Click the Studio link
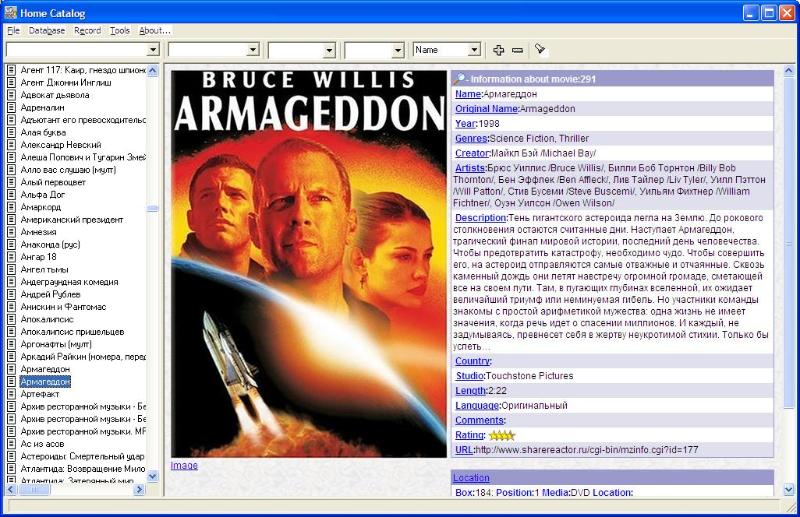 coord(469,376)
